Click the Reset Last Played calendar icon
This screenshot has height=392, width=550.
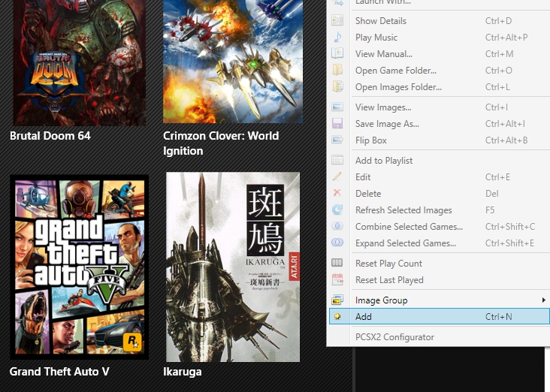pyautogui.click(x=337, y=279)
